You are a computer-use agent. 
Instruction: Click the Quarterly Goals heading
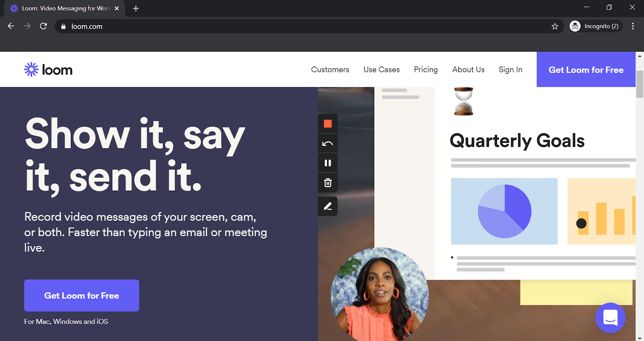coord(517,141)
